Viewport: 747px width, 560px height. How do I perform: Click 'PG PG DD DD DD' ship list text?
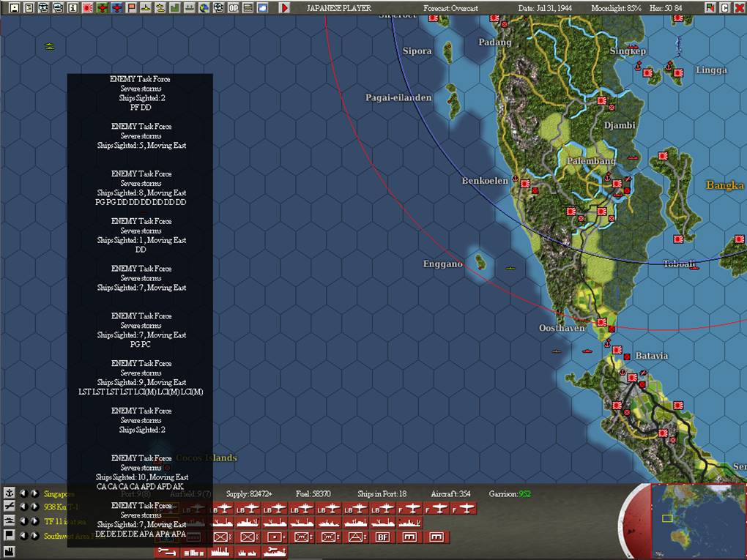141,202
